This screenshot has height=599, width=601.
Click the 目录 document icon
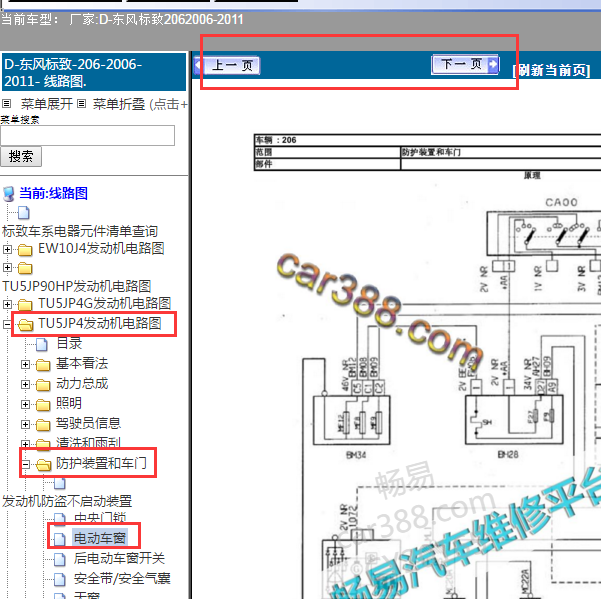(42, 345)
